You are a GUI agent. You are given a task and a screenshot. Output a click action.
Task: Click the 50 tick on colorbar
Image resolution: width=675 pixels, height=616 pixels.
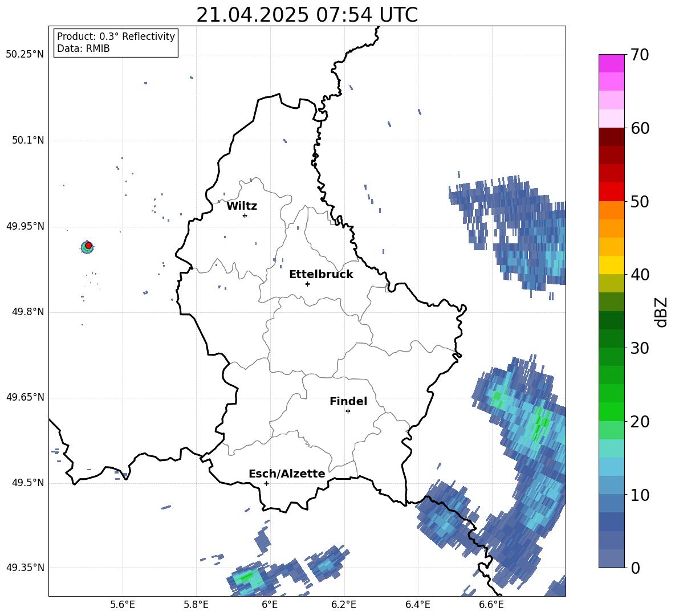pos(640,202)
